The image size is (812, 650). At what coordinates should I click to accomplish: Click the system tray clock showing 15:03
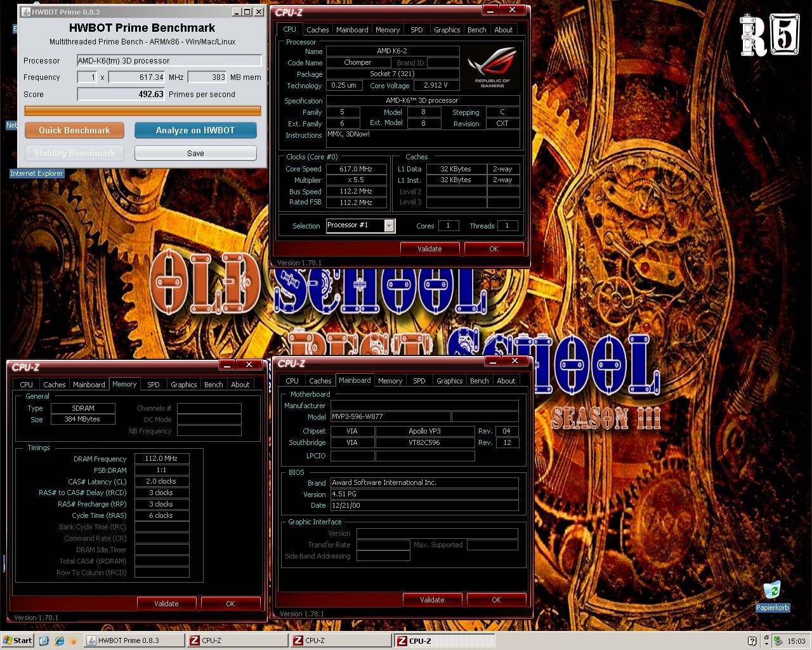(796, 640)
